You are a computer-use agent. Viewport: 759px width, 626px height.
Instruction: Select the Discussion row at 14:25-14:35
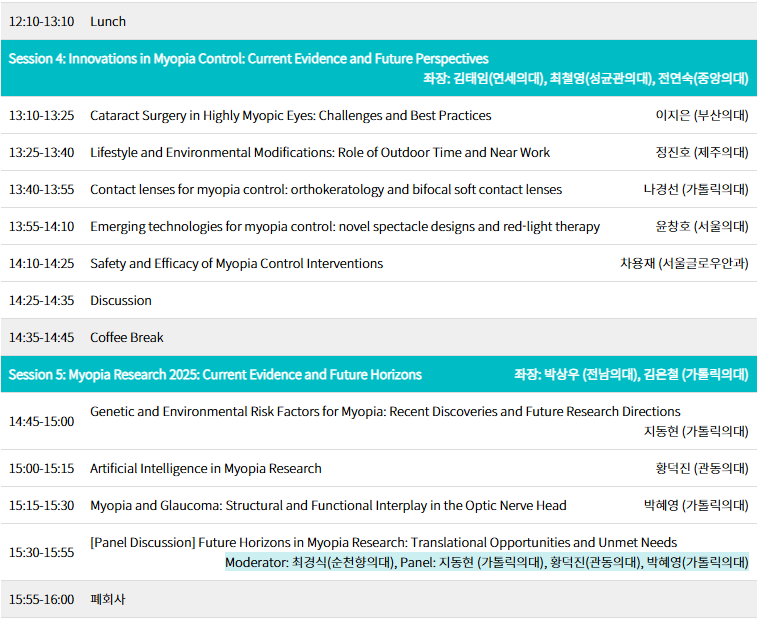(121, 301)
